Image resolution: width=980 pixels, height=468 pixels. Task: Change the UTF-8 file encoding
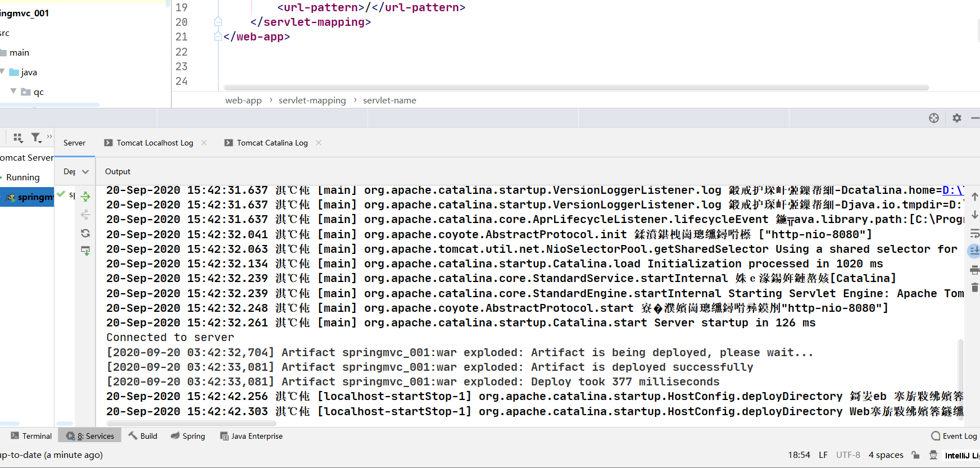point(848,455)
